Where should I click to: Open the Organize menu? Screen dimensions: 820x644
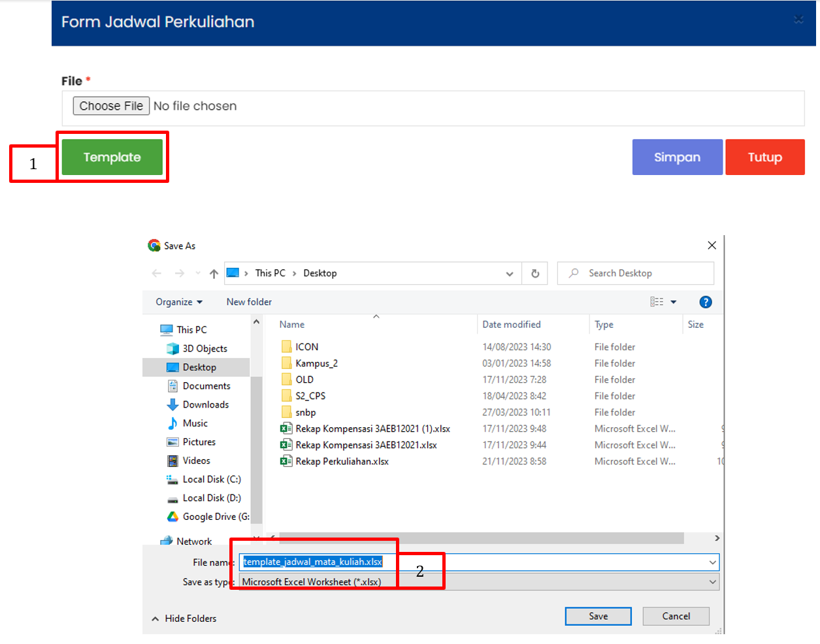[179, 302]
